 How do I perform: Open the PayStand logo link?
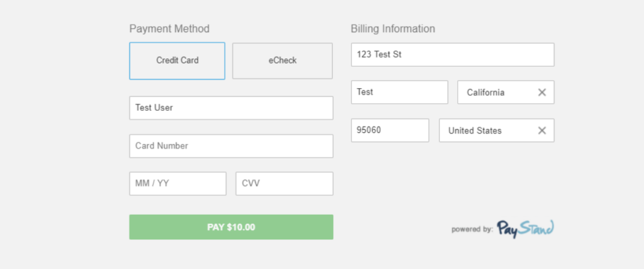(x=525, y=229)
